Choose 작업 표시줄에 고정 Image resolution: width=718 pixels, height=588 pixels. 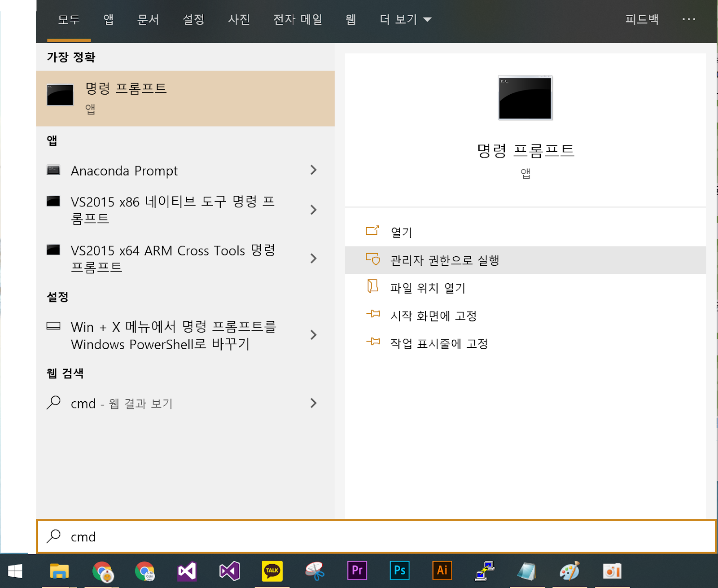525,343
